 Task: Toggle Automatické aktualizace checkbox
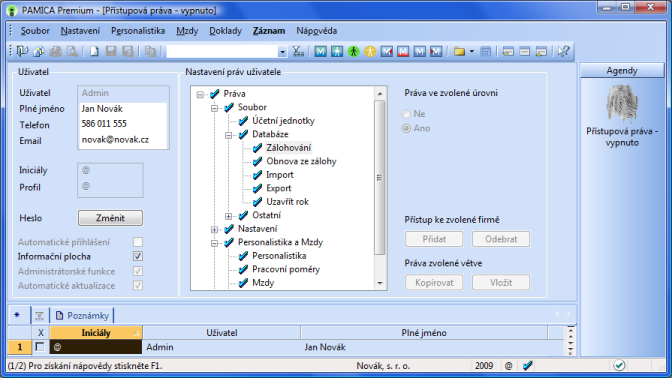pyautogui.click(x=138, y=285)
